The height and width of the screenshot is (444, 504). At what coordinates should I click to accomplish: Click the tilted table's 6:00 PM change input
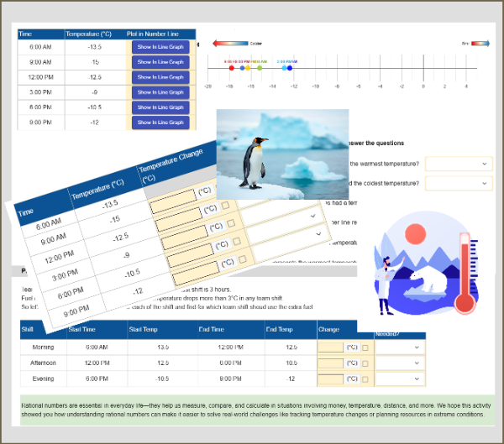[191, 255]
